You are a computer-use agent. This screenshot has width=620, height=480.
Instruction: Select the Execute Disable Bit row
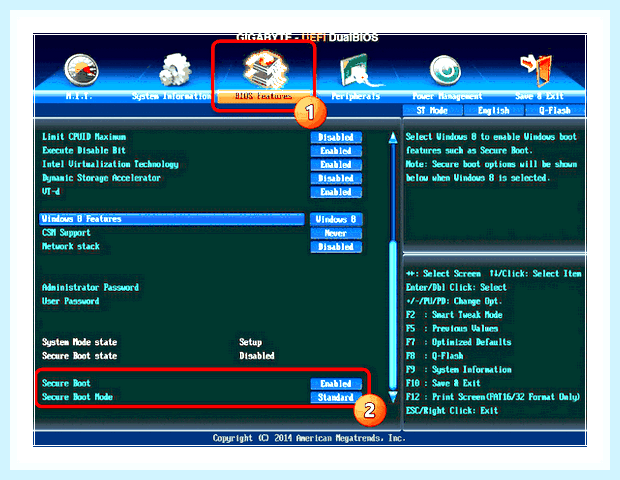tap(84, 150)
